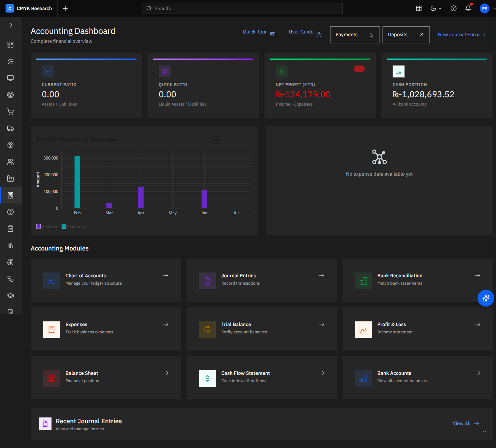The image size is (496, 448).
Task: Open the chart list view icon
Action: point(217,139)
